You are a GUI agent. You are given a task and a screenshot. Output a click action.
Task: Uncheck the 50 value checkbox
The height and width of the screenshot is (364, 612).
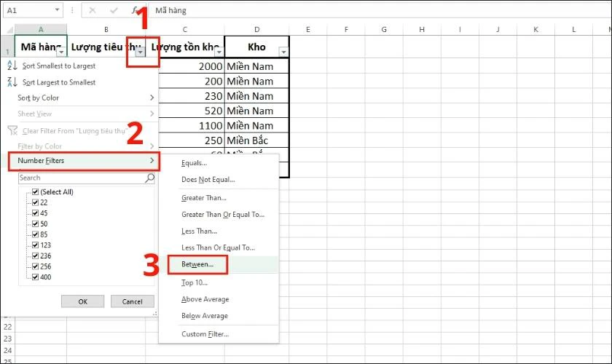click(36, 223)
